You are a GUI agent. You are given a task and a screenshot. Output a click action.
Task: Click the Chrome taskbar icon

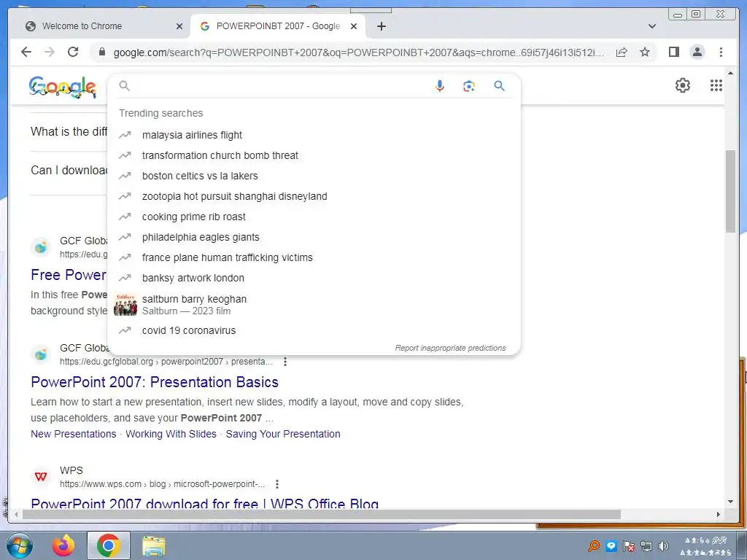[108, 545]
